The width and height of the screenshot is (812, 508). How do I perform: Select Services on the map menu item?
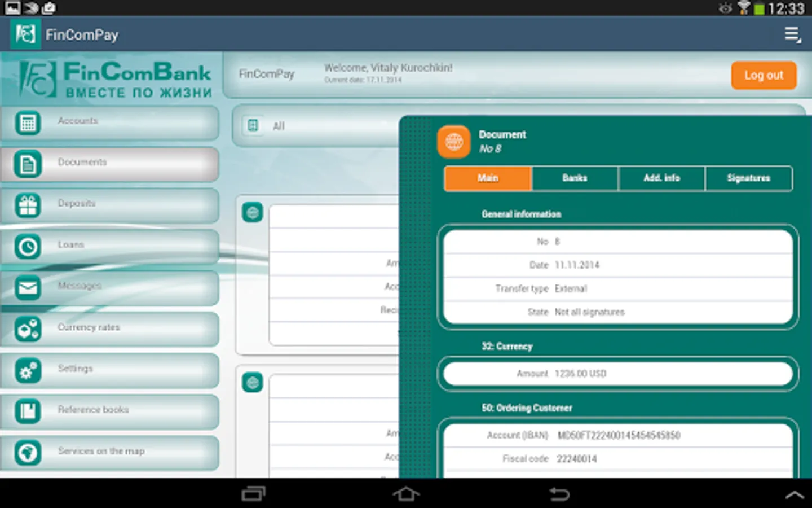(x=109, y=453)
